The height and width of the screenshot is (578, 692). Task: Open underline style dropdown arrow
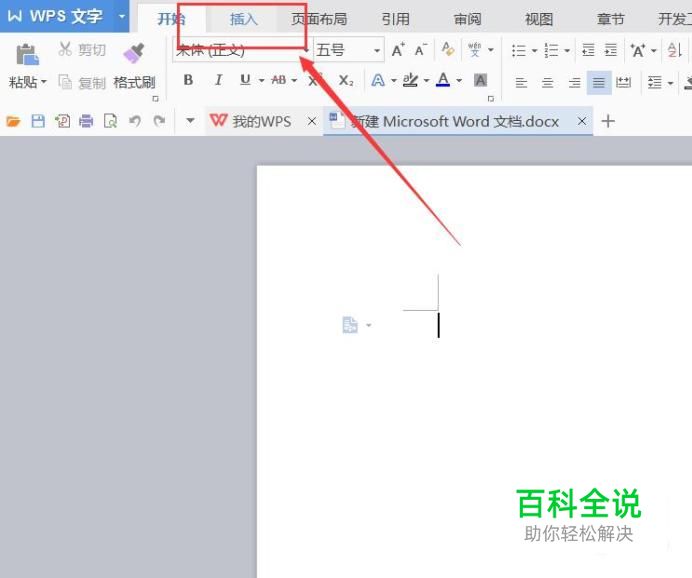(261, 81)
